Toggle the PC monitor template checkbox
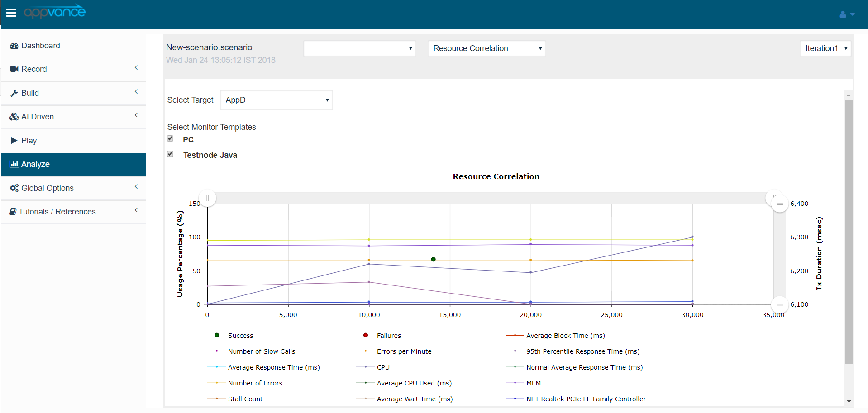868x413 pixels. pyautogui.click(x=170, y=138)
